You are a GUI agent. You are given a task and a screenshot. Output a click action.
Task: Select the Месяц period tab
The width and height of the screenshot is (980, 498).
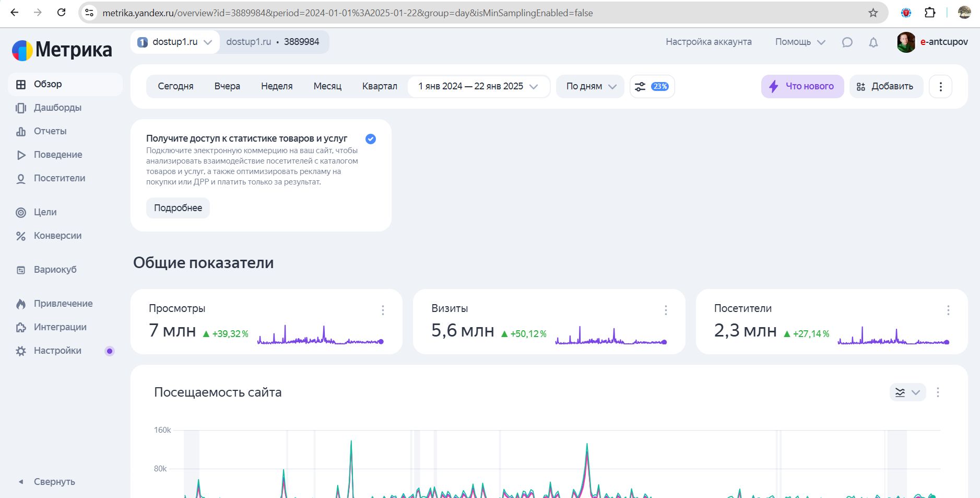pos(327,87)
